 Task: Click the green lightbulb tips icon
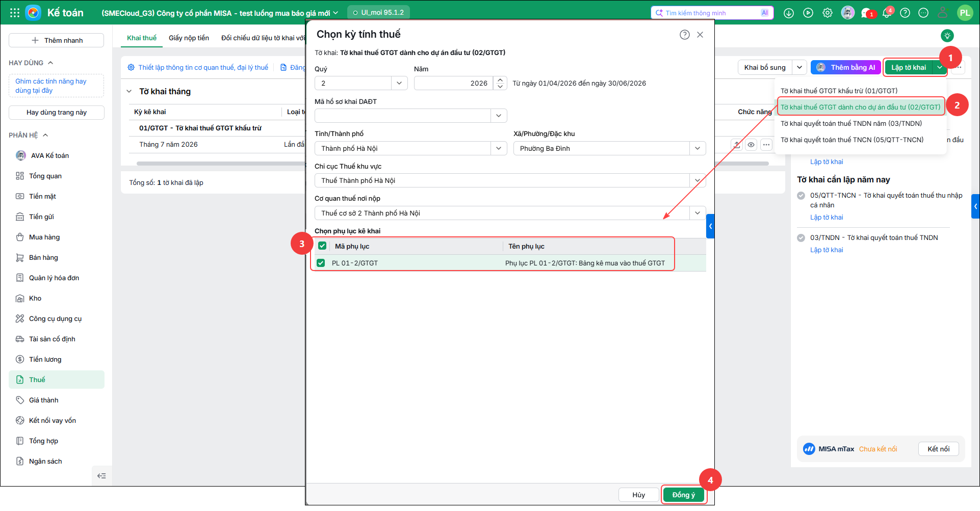[x=947, y=36]
